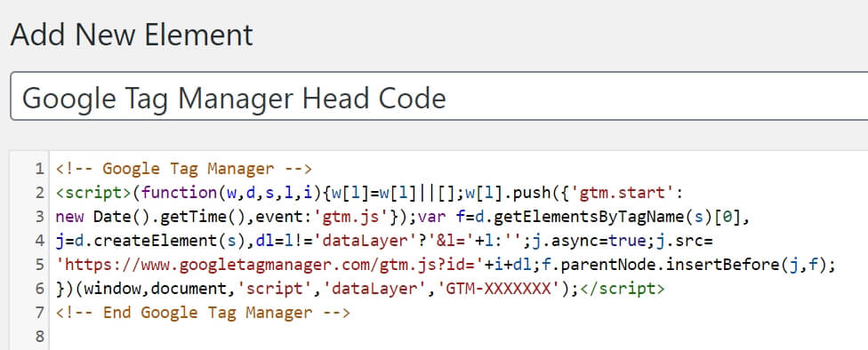Click 'window' argument on line 6

click(112, 289)
